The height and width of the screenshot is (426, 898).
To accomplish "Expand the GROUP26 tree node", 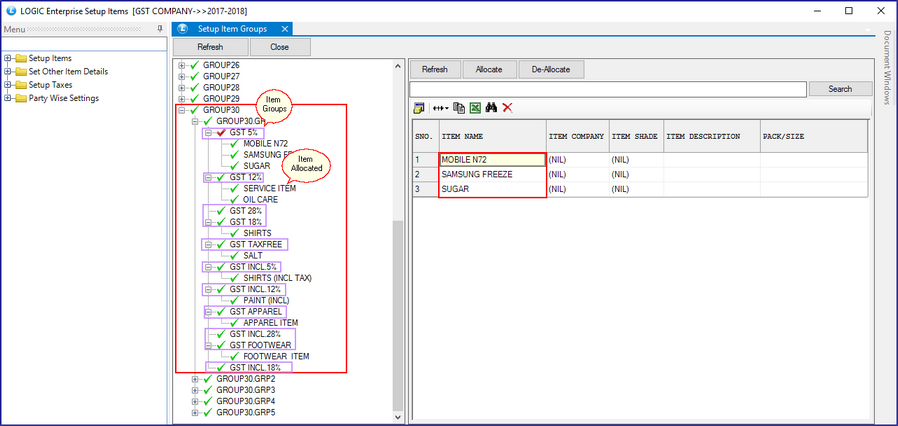I will click(x=182, y=65).
